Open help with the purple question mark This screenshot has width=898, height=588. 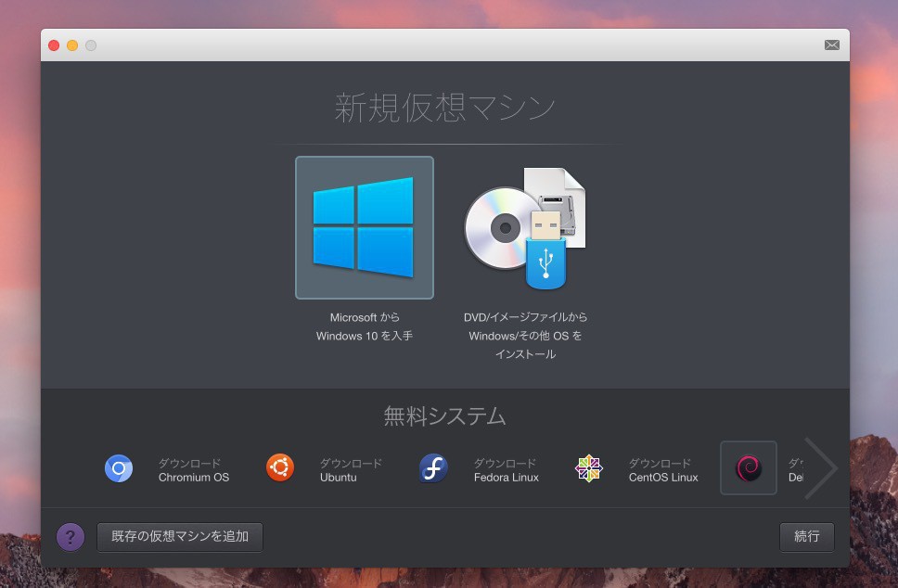pos(71,537)
